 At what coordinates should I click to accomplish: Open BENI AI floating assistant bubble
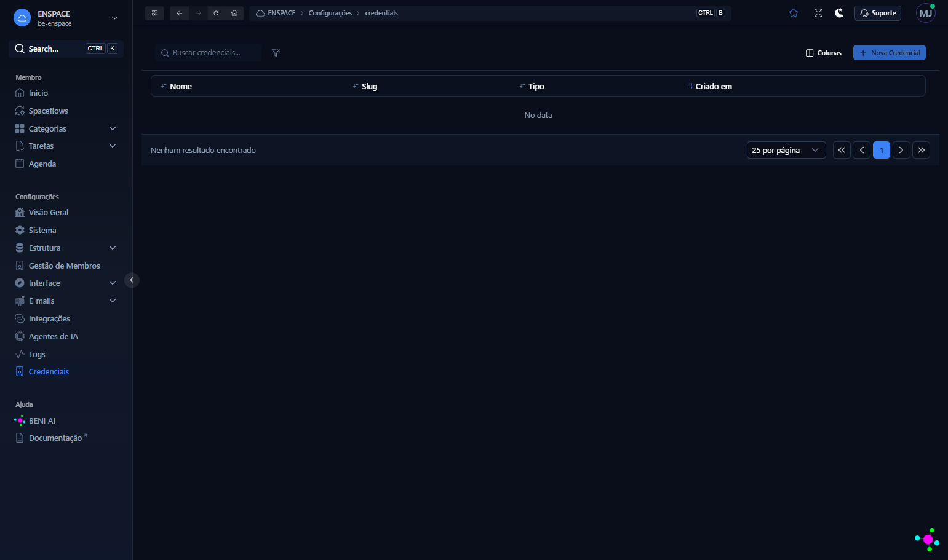coord(927,539)
